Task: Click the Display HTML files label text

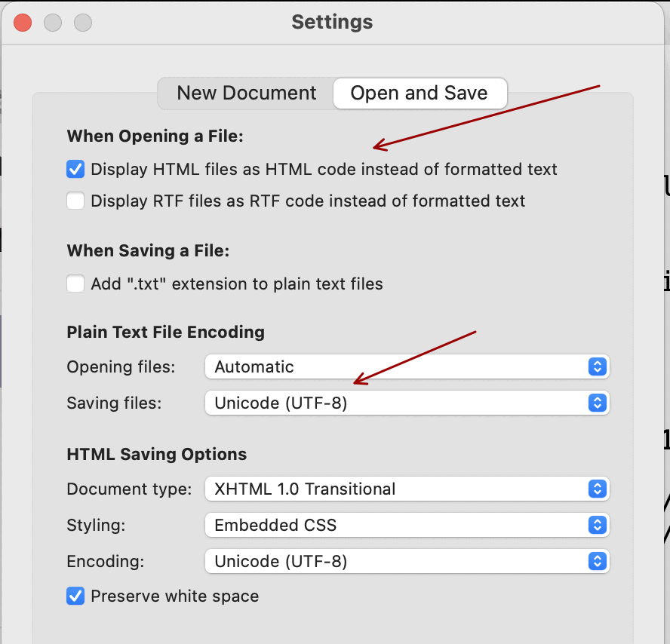Action: (324, 169)
